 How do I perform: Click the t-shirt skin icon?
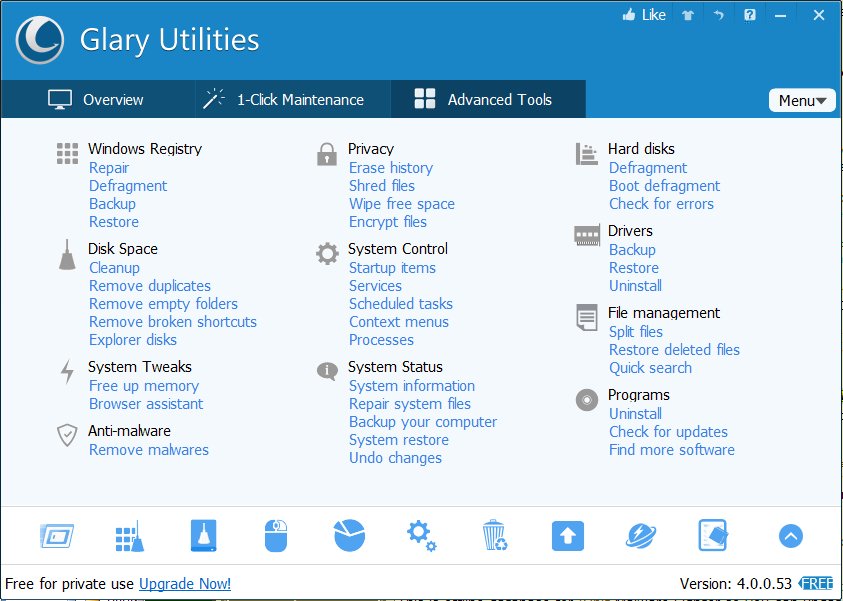(x=687, y=15)
